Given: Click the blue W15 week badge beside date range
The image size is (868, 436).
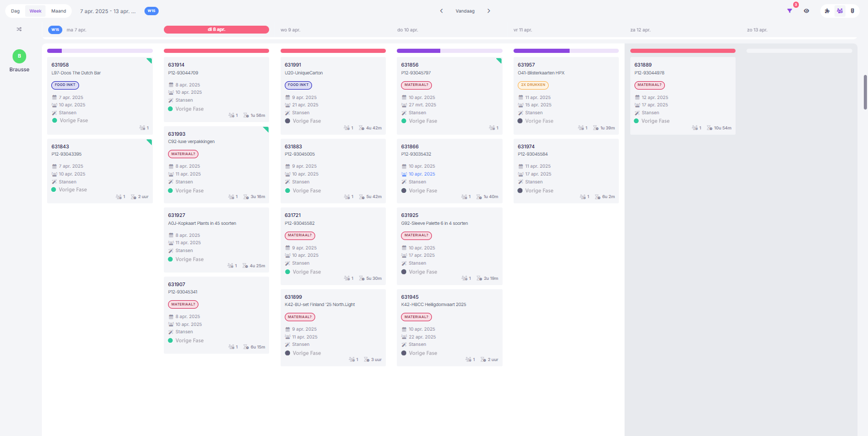Looking at the screenshot, I should point(151,11).
